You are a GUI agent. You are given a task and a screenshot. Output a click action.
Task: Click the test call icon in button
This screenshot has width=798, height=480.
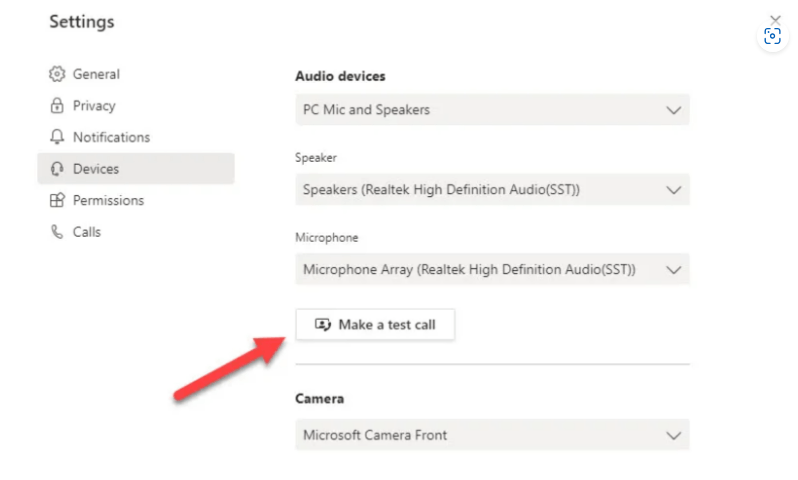coord(323,324)
